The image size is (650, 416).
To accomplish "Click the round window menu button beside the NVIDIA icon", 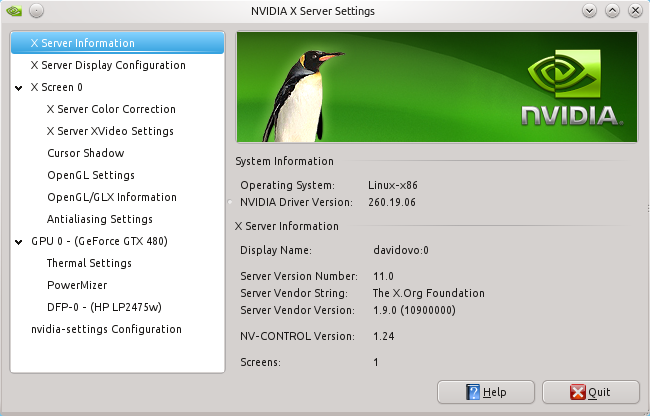I will pos(36,11).
